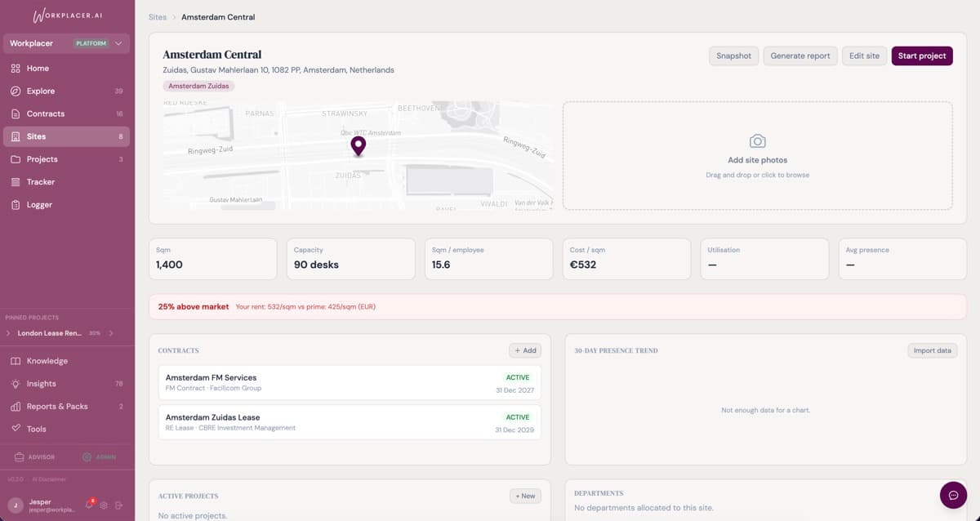The width and height of the screenshot is (980, 521).
Task: Click the Logger clipboard icon
Action: [x=16, y=205]
